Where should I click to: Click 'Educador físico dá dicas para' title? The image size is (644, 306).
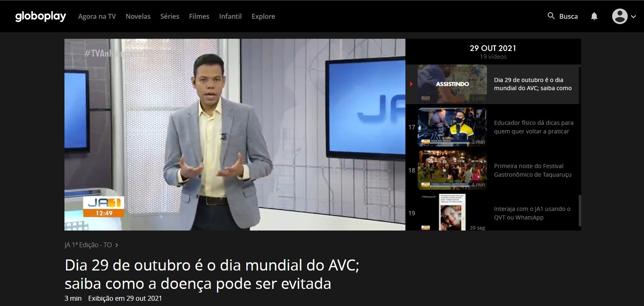(533, 127)
